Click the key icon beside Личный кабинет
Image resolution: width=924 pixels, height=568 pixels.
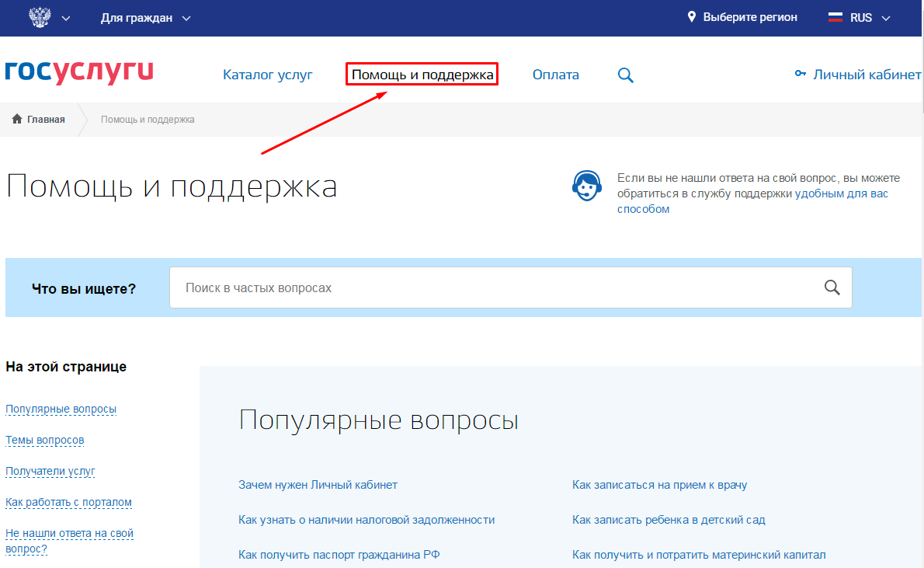tap(801, 75)
